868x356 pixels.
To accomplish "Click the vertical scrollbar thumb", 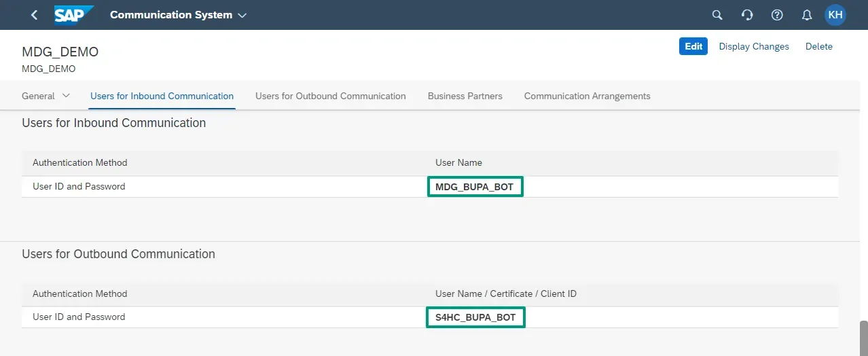I will 863,338.
